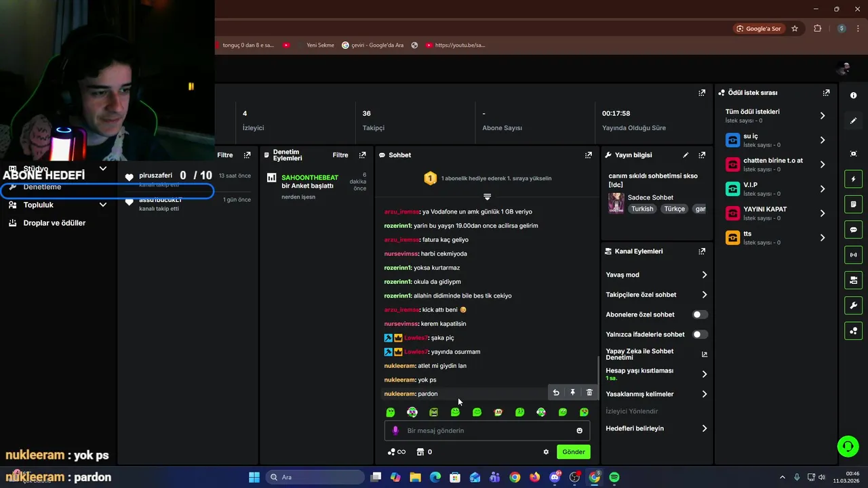Image resolution: width=868 pixels, height=488 pixels.
Task: Click the purple microphone icon in chat input
Action: coord(396,430)
